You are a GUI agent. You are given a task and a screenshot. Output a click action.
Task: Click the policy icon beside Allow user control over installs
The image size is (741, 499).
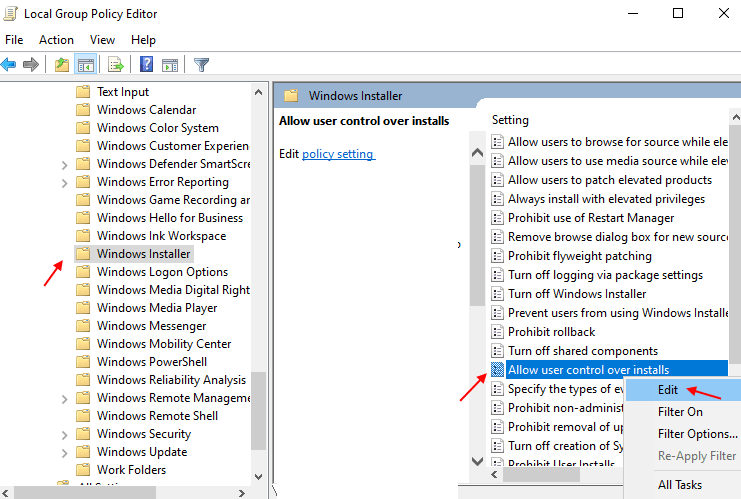[497, 370]
